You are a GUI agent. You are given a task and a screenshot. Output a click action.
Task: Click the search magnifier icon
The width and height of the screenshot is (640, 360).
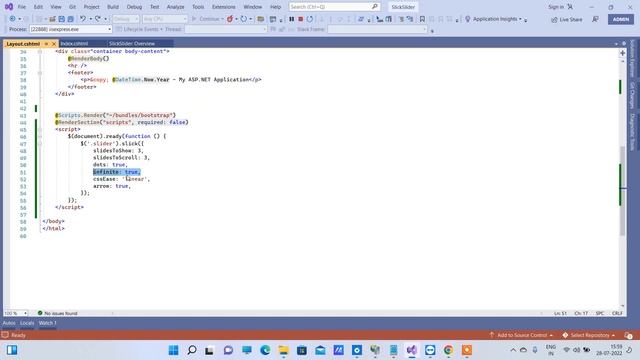point(374,7)
